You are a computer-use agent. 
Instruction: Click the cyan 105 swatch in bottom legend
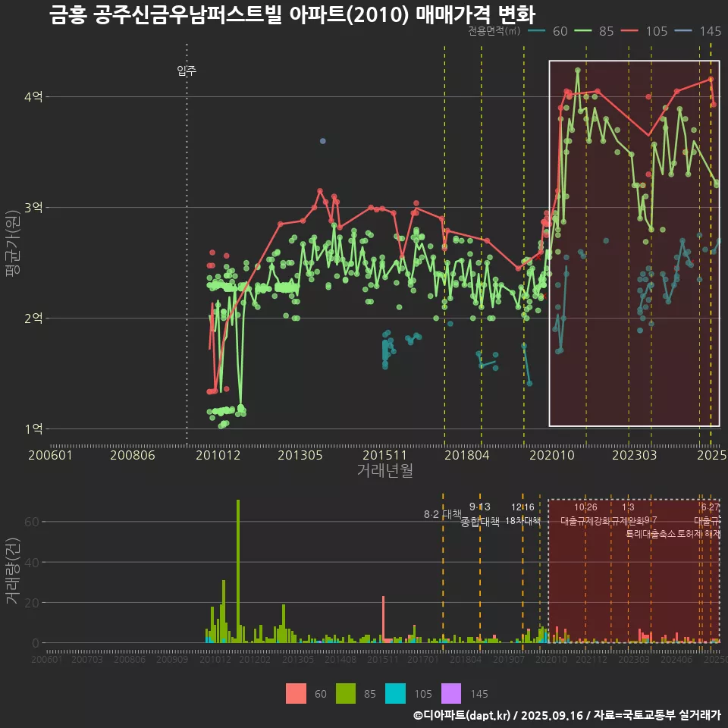(x=395, y=694)
